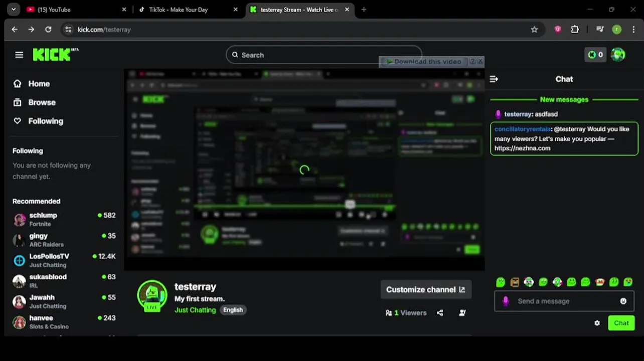Open the extensions puzzle icon
The image size is (644, 361).
pyautogui.click(x=575, y=30)
